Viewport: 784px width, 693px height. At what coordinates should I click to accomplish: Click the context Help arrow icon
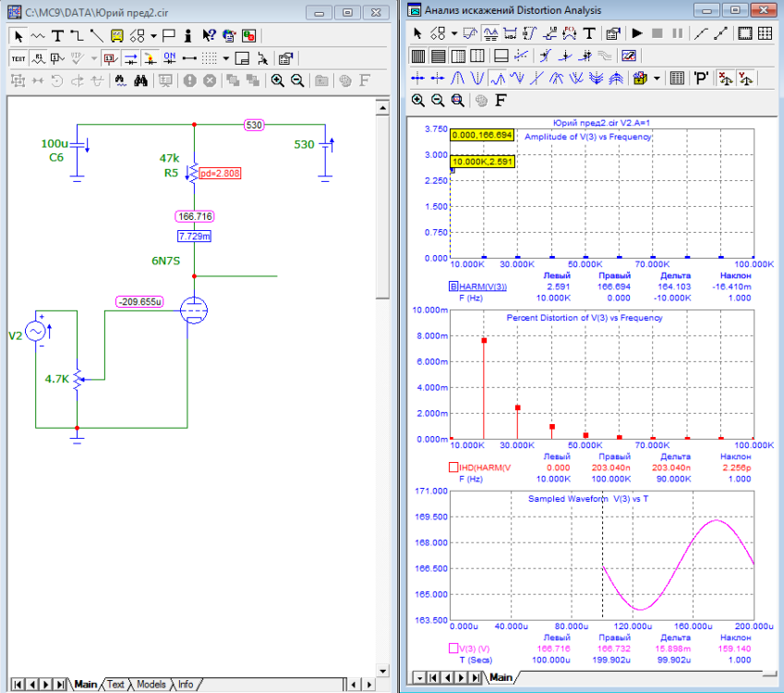(209, 36)
